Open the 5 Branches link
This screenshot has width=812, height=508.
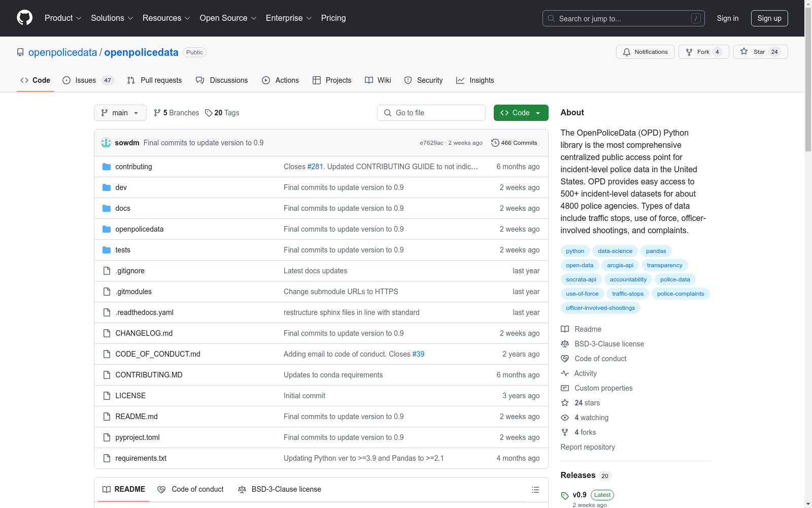[177, 113]
